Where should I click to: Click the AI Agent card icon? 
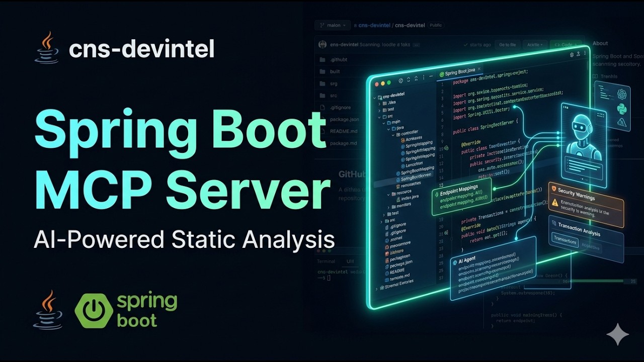[454, 262]
